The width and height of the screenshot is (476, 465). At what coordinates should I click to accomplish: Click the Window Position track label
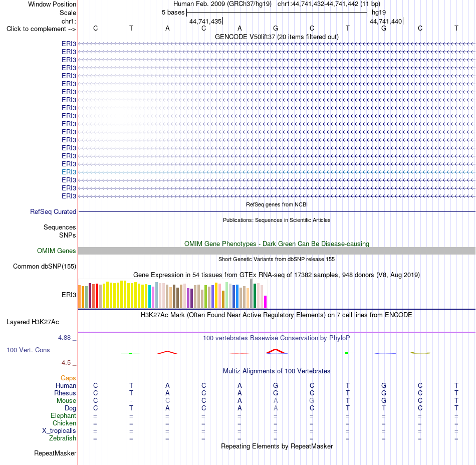tap(52, 4)
